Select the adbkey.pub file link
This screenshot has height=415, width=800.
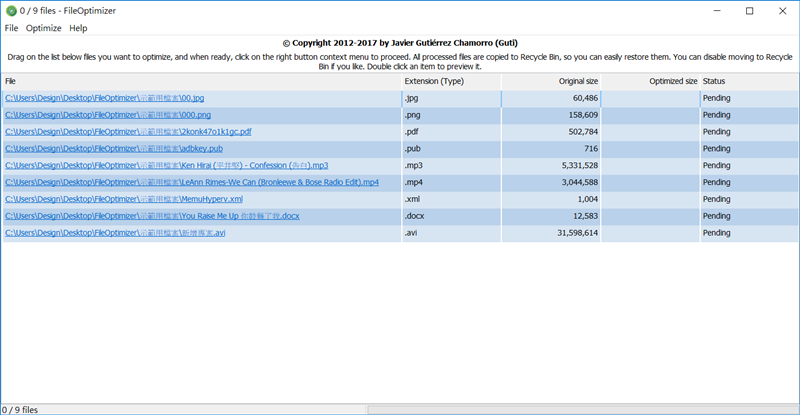click(x=114, y=149)
